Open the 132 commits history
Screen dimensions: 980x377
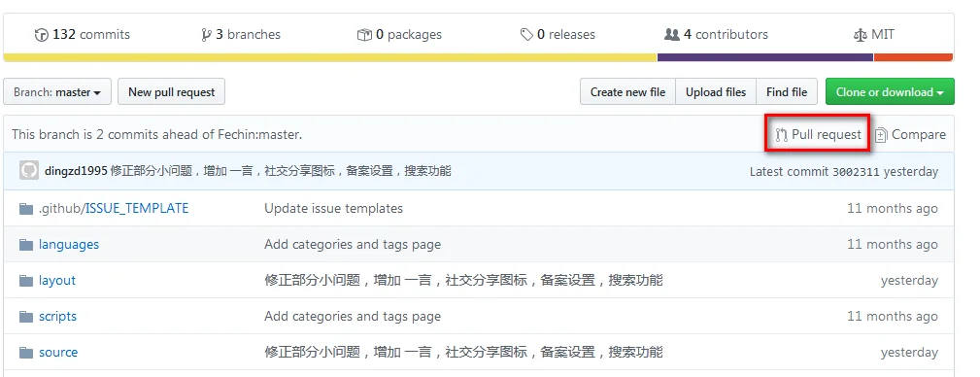coord(82,34)
